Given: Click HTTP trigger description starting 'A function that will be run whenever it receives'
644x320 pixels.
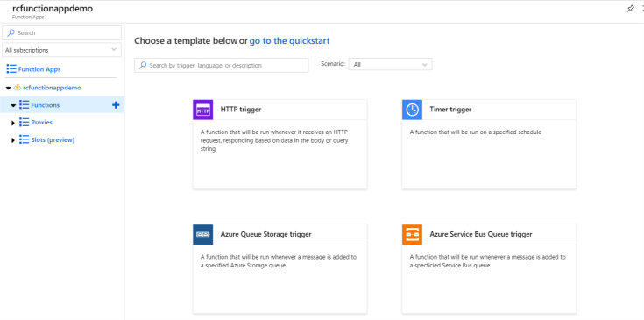Looking at the screenshot, I should coord(275,140).
